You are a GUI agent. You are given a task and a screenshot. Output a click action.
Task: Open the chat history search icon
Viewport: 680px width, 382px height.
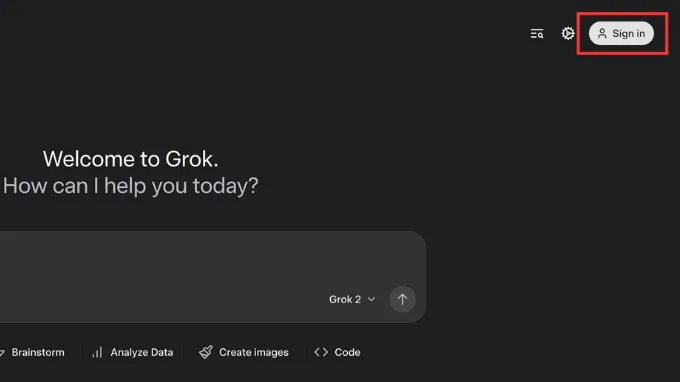click(537, 33)
